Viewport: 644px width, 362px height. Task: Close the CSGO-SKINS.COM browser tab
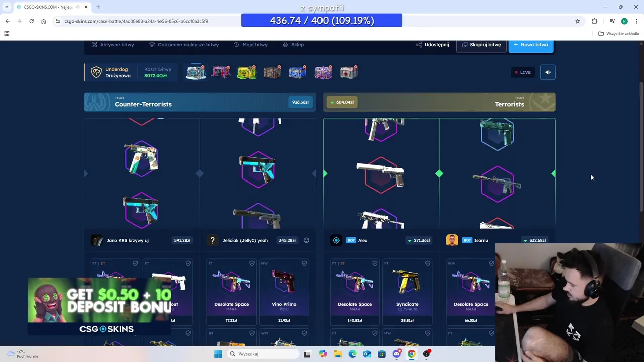(x=86, y=7)
